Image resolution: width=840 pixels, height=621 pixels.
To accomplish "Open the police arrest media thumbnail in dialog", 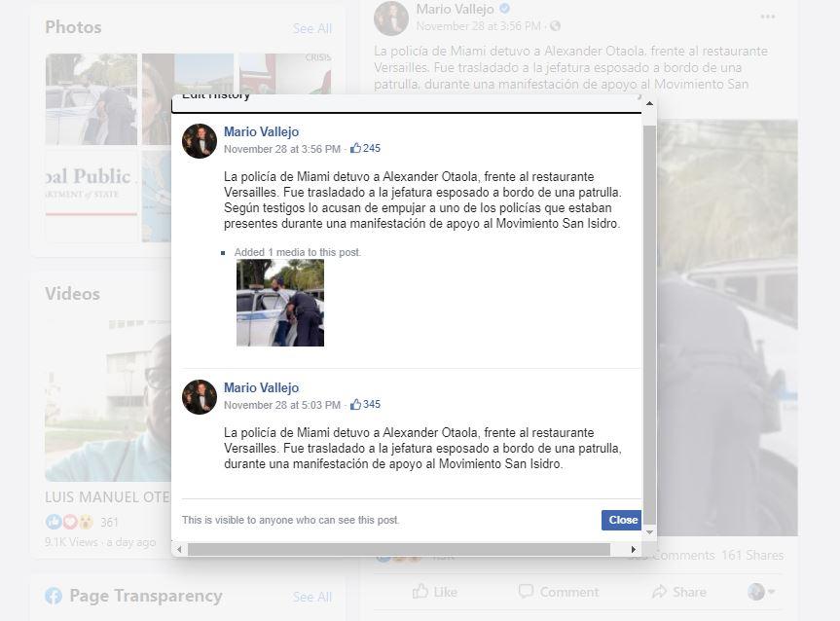I will click(280, 303).
